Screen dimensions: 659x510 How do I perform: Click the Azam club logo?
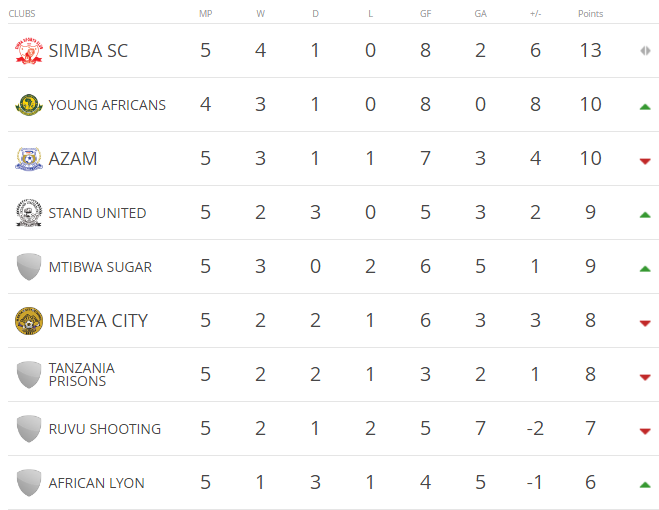coord(29,159)
